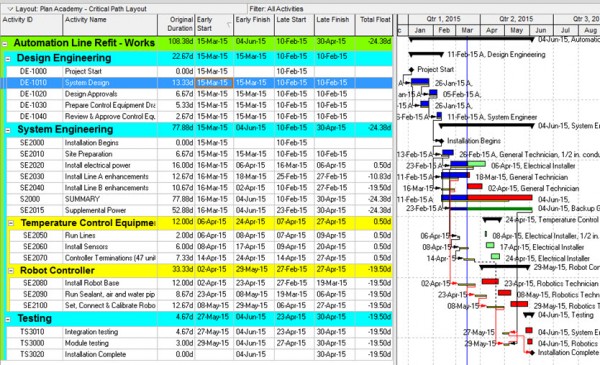
Task: Collapse the Robot Controller group
Action: click(x=11, y=271)
